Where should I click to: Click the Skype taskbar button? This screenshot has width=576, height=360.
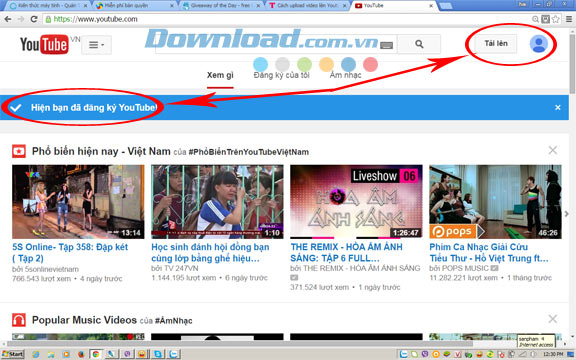point(158,354)
